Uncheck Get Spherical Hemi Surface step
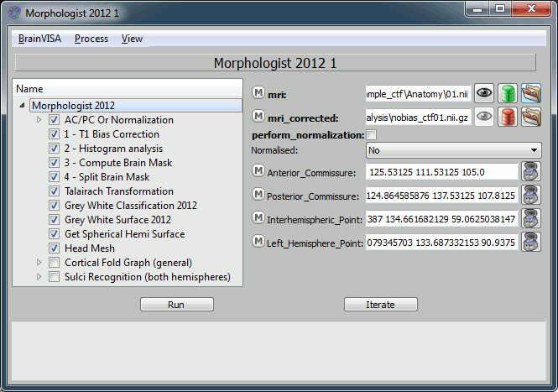The width and height of the screenshot is (558, 392). (x=54, y=233)
